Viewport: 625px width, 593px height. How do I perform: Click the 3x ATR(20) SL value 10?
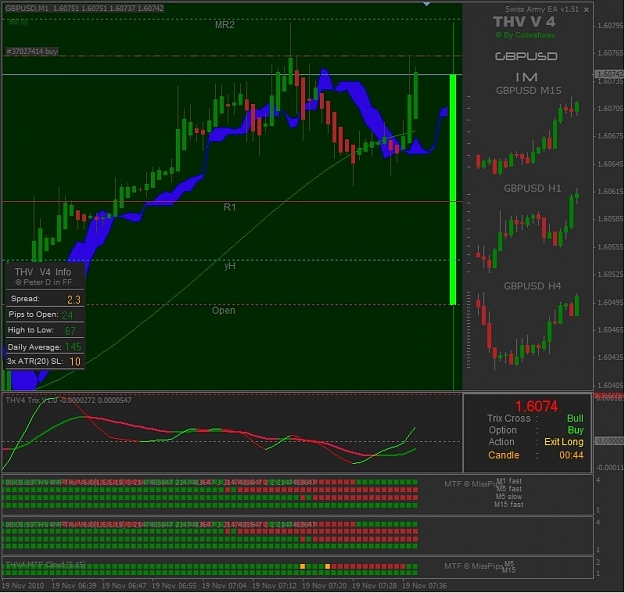pyautogui.click(x=75, y=361)
